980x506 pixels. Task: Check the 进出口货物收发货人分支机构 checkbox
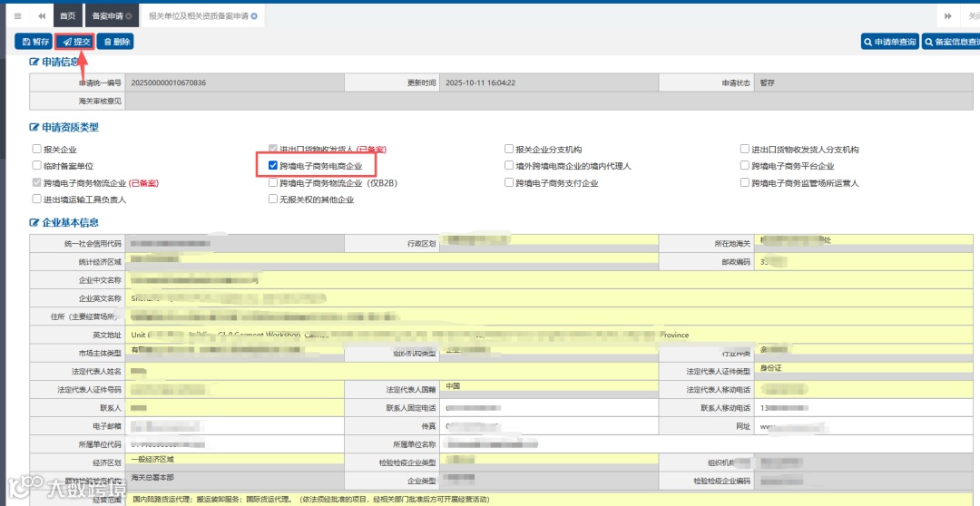pos(744,150)
